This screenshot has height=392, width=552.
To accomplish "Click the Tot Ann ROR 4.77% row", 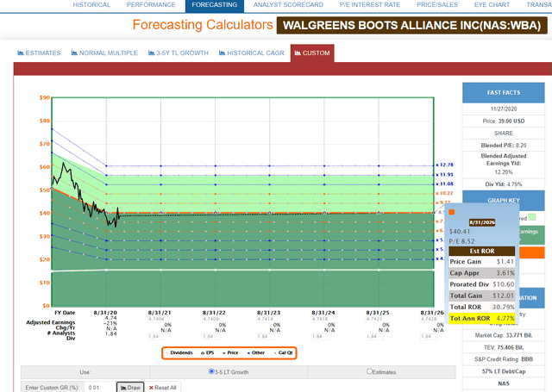I will click(482, 318).
